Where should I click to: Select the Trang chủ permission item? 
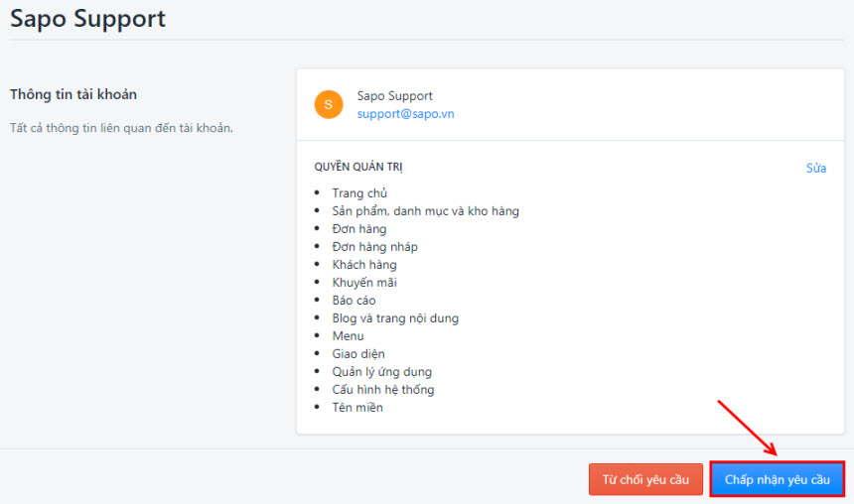point(359,193)
